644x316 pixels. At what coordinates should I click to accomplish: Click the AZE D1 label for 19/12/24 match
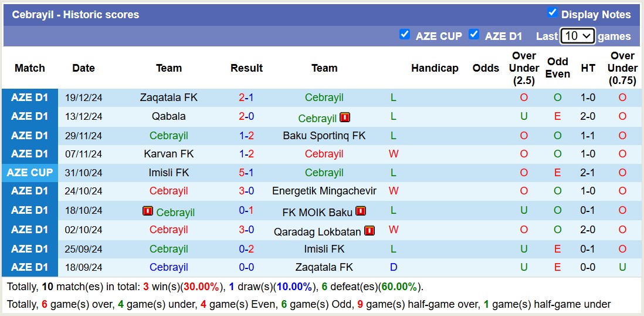coord(29,98)
